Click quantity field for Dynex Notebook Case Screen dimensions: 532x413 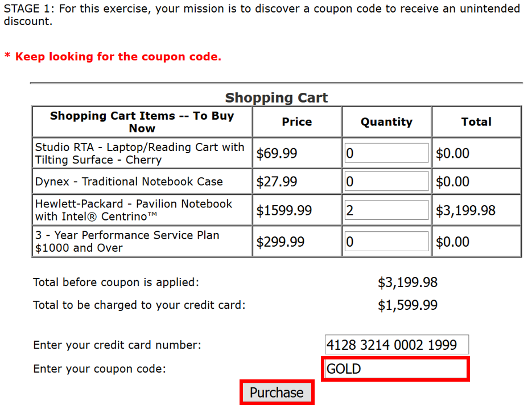click(x=386, y=182)
